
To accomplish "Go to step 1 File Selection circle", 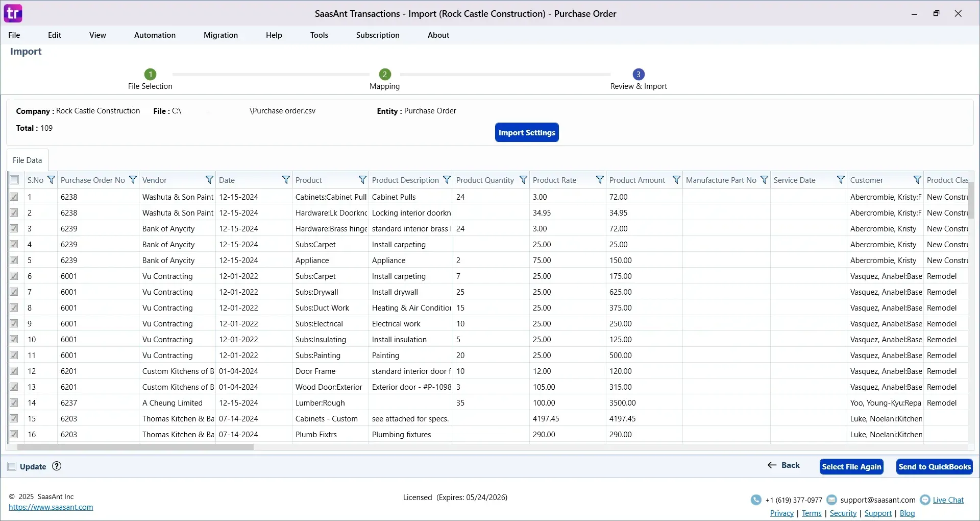I will [x=150, y=74].
